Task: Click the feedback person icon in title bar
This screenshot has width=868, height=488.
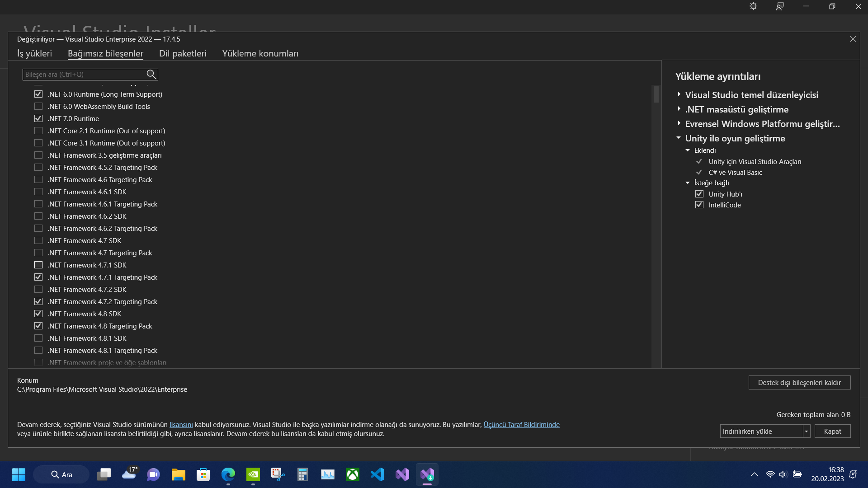Action: click(780, 6)
